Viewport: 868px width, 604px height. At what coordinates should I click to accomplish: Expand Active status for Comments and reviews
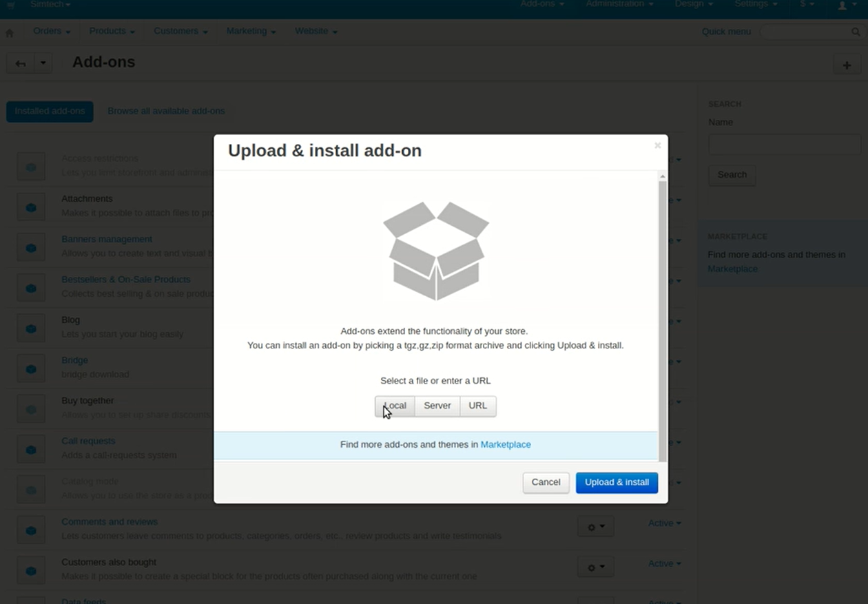664,523
